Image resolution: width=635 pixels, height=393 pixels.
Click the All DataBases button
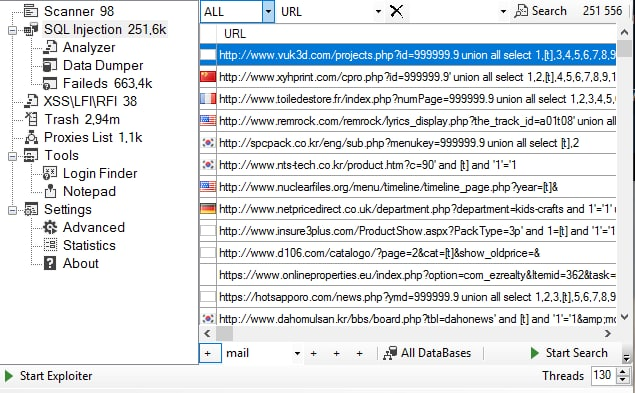(427, 353)
